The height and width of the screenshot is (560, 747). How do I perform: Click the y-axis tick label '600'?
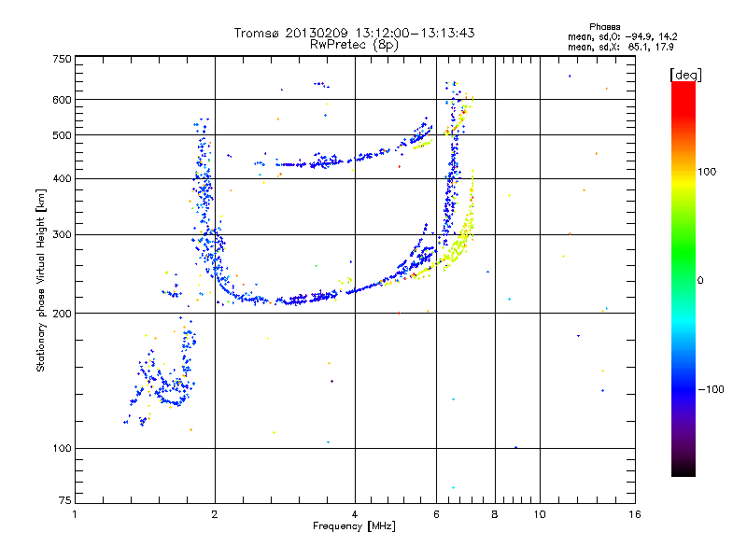pos(62,100)
